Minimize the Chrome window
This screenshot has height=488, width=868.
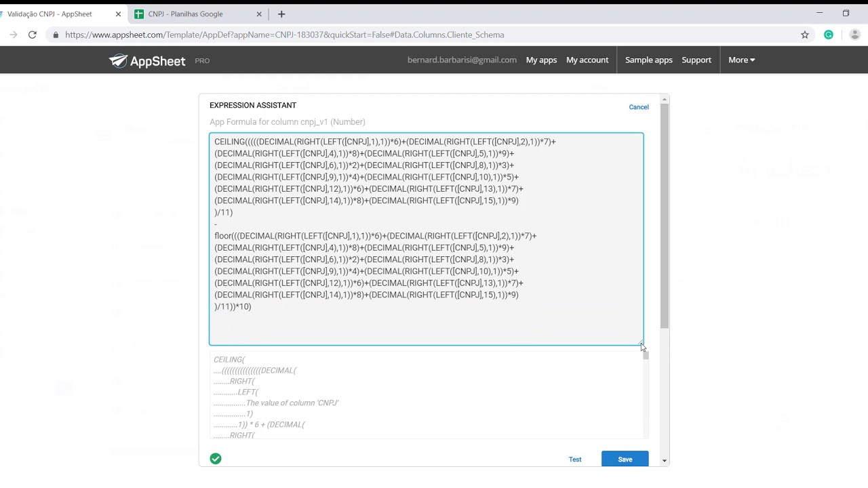(x=819, y=13)
